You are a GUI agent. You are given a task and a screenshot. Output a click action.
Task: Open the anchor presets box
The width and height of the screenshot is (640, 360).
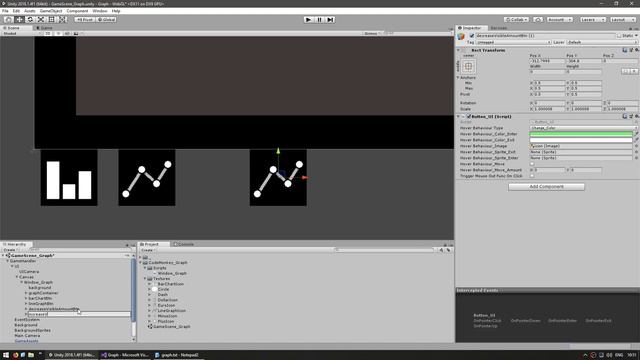pos(469,66)
